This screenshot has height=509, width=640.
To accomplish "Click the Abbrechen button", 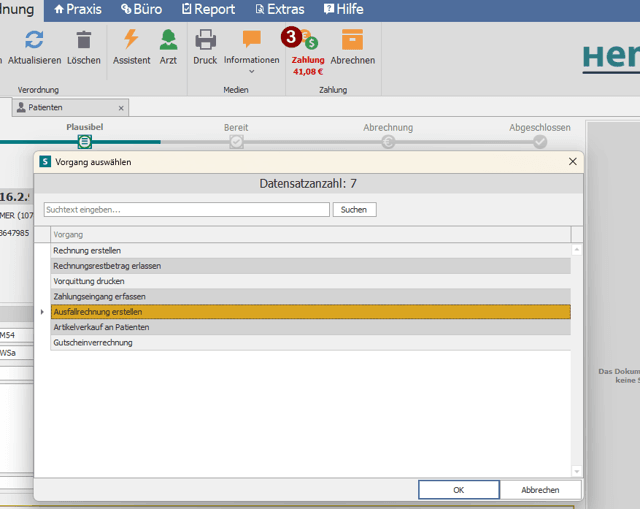I will (x=540, y=490).
